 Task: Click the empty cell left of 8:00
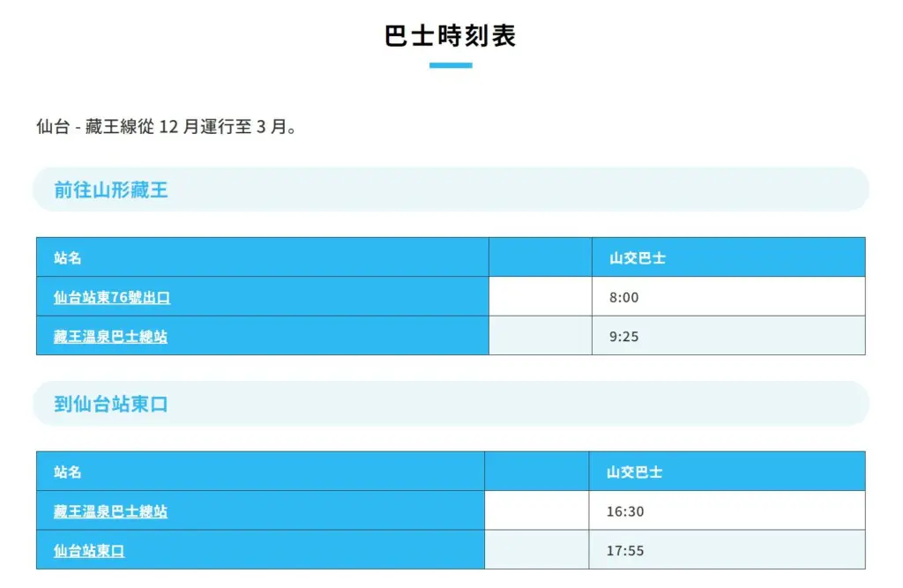(540, 298)
